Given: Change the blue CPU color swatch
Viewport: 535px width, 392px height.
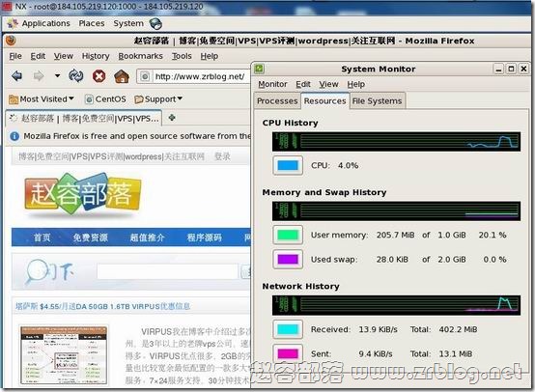Looking at the screenshot, I should pyautogui.click(x=288, y=165).
